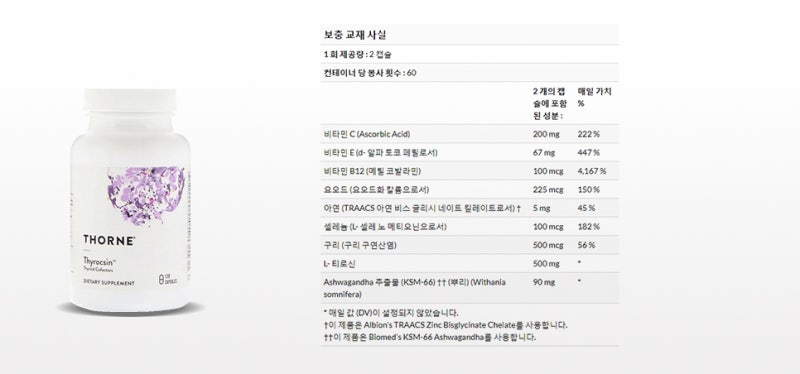Viewport: 800px width, 374px height.
Task: Click the '5 mg' zinc amount
Action: [542, 208]
